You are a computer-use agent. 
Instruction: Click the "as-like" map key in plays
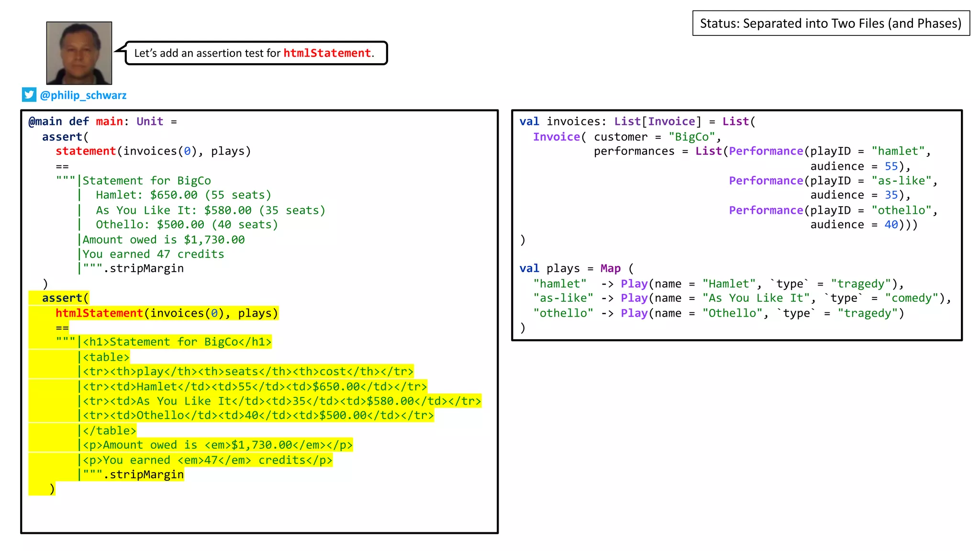coord(563,298)
